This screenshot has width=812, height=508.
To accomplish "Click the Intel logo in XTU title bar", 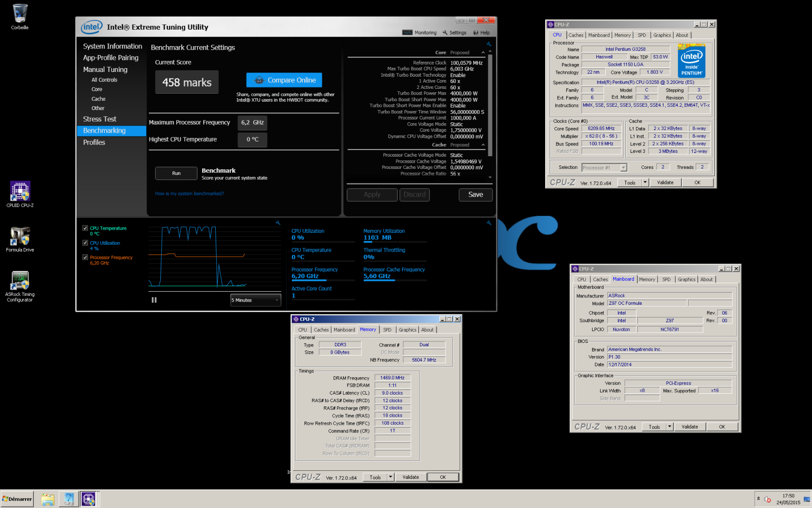I will (92, 27).
